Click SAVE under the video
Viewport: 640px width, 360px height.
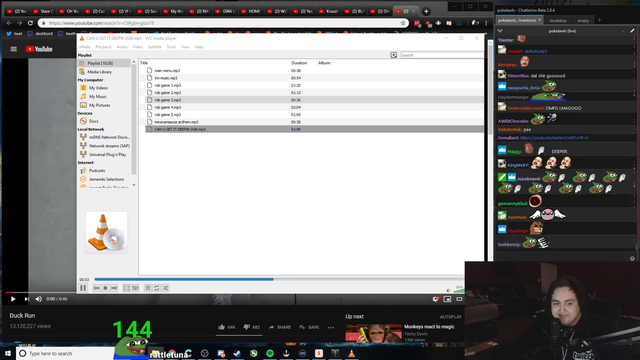coord(309,327)
